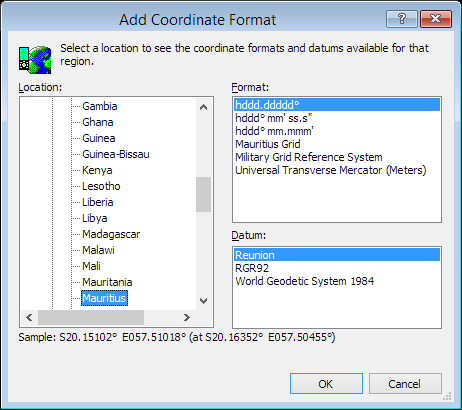This screenshot has width=462, height=410.
Task: Choose the hddd° mm.mmm' format
Action: [x=337, y=131]
